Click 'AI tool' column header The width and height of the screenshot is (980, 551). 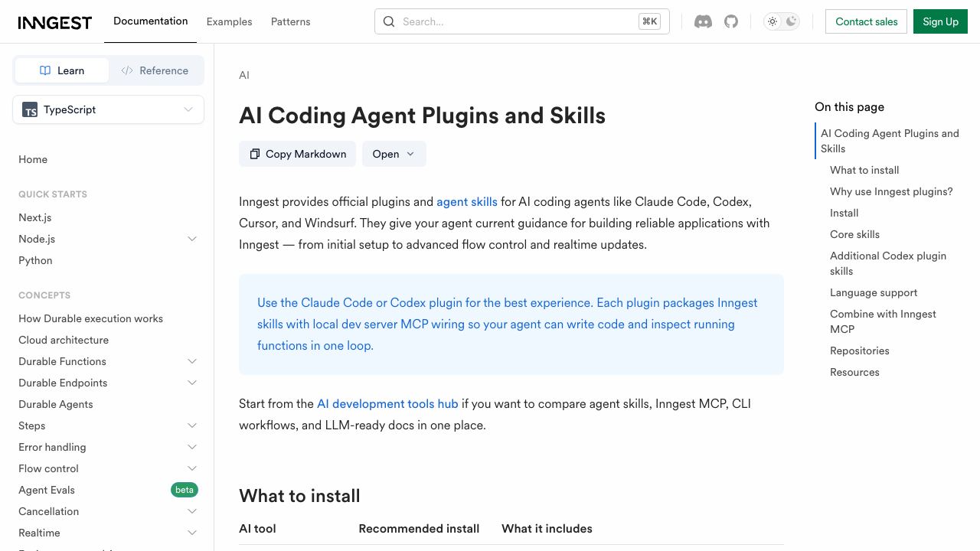click(x=257, y=529)
